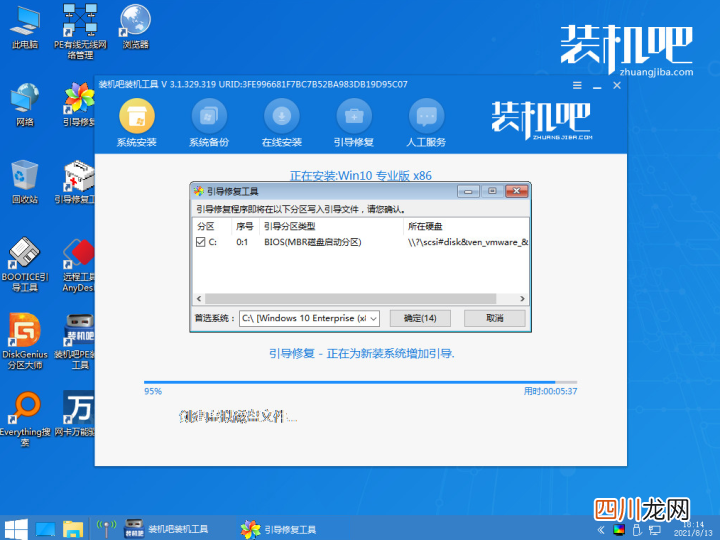Click the scrollbar right arrow in partition list
This screenshot has width=720, height=540.
[522, 299]
